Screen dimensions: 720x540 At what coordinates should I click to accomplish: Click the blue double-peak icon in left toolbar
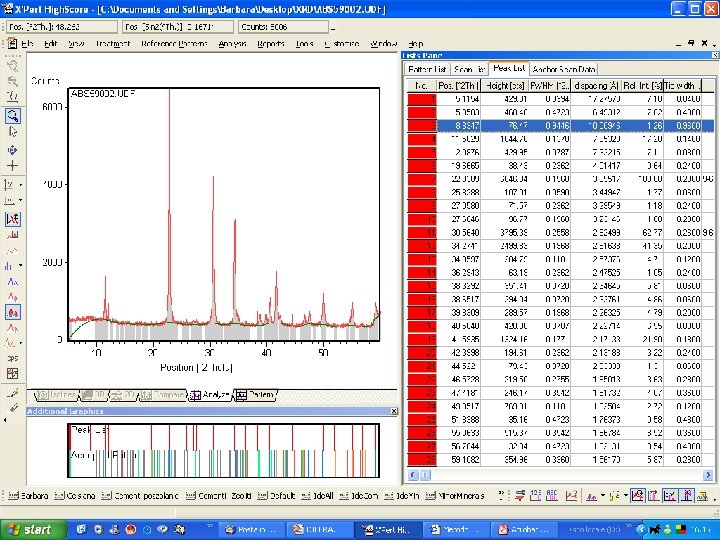tap(13, 281)
